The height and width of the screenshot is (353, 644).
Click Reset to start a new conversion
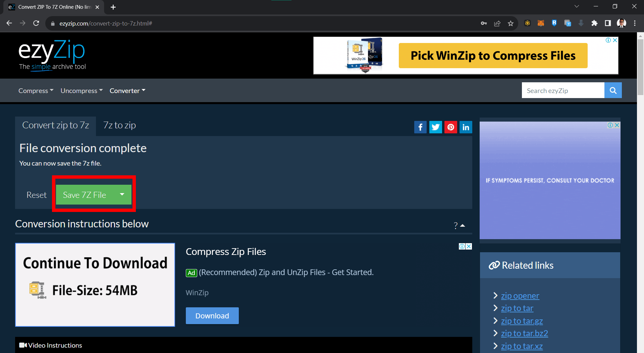[36, 194]
